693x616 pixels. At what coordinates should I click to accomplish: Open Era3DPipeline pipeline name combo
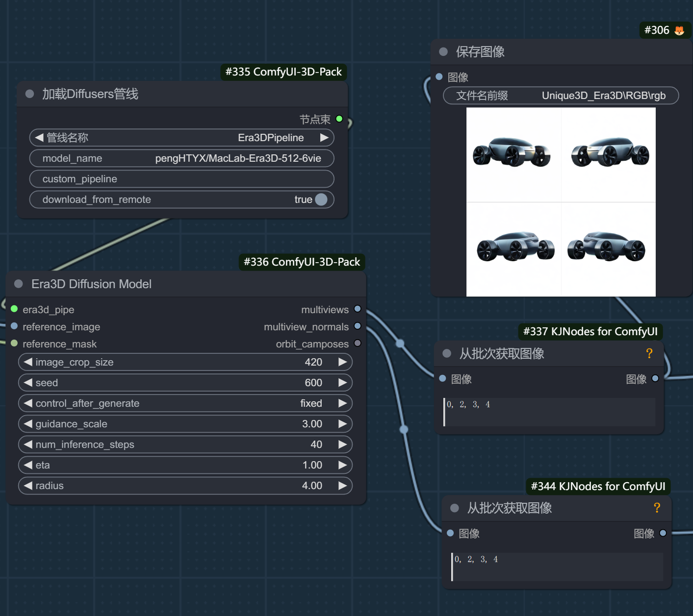(182, 138)
